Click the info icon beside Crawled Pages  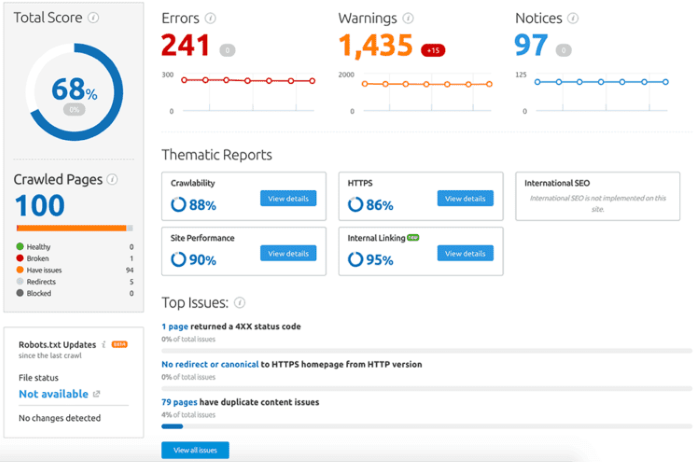pos(112,179)
